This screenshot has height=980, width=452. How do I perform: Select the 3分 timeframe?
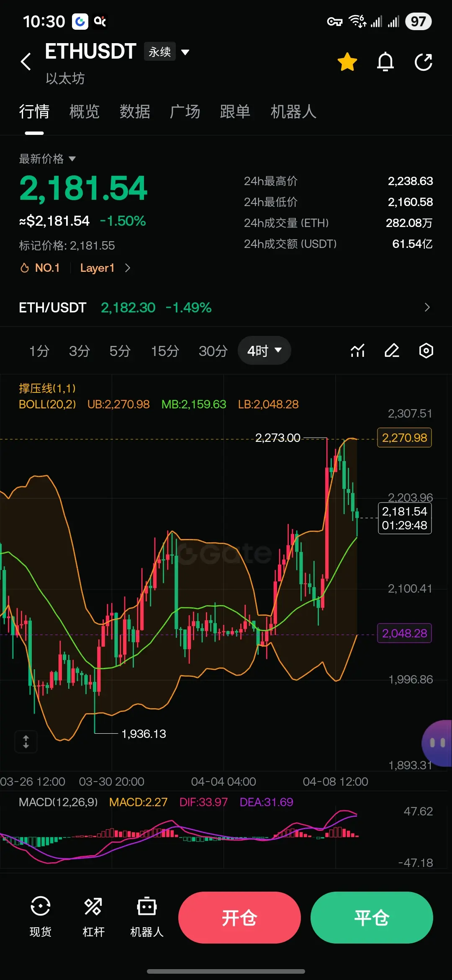point(80,351)
